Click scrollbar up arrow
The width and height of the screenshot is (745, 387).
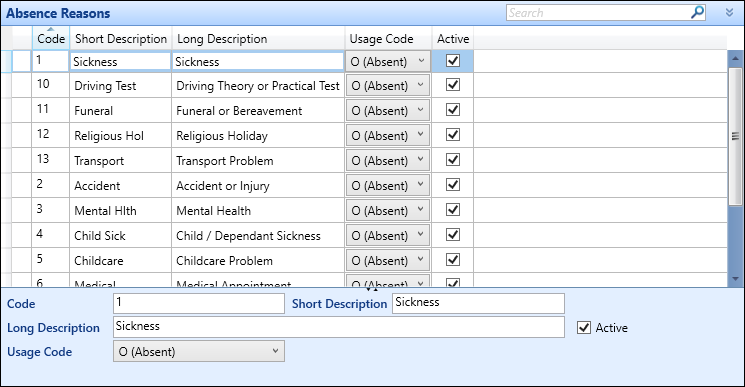coord(735,59)
